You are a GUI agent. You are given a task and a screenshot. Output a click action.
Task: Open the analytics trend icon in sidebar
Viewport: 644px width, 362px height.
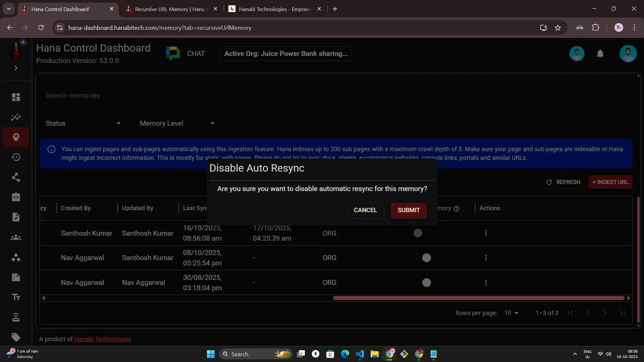point(16,117)
